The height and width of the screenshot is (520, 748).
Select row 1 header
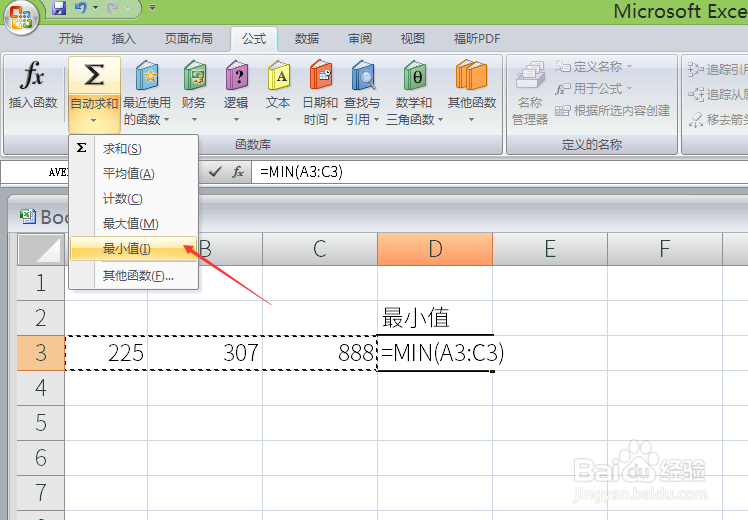pyautogui.click(x=41, y=283)
